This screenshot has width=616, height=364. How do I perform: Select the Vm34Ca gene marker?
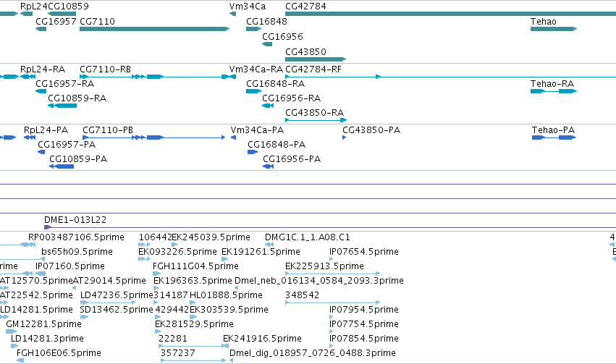click(232, 14)
